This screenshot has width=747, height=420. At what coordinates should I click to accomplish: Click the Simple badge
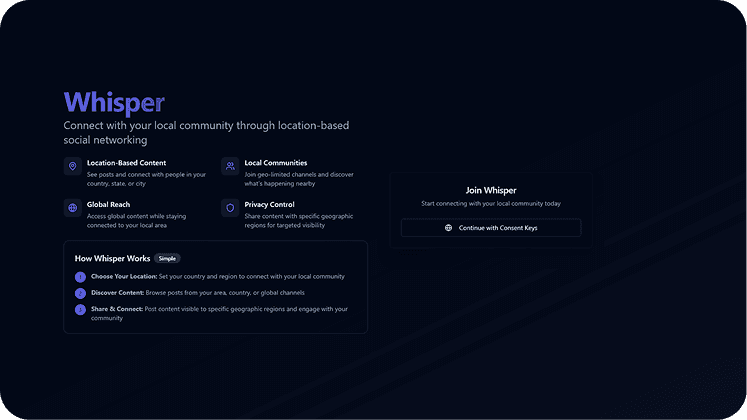[167, 258]
